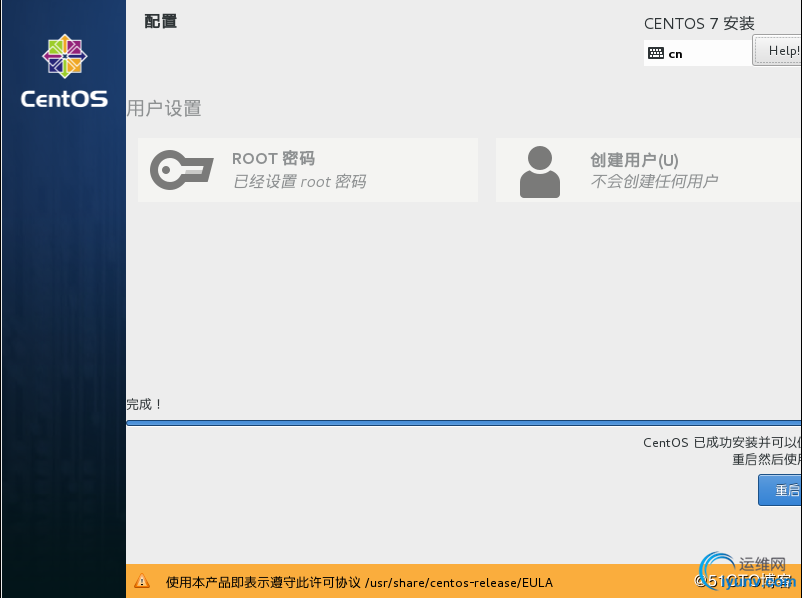Click the 完成！ status text
Viewport: 802px width, 598px height.
[x=145, y=405]
